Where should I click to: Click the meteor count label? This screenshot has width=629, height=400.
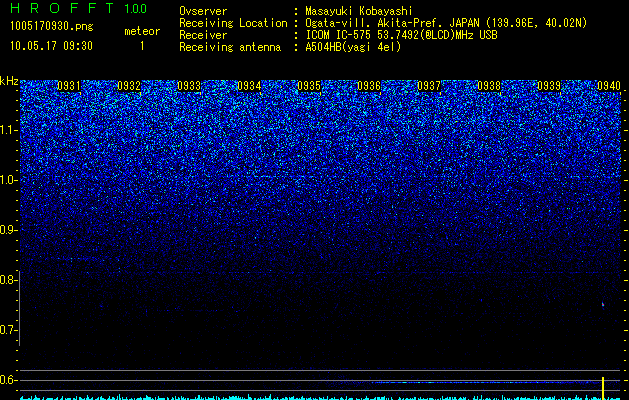(142, 31)
